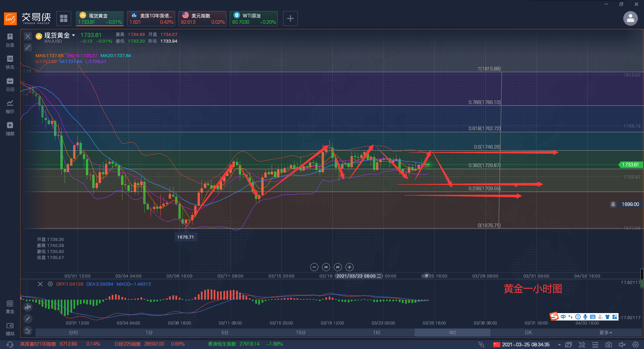Switch to the 美元指数 quote tab

(203, 18)
